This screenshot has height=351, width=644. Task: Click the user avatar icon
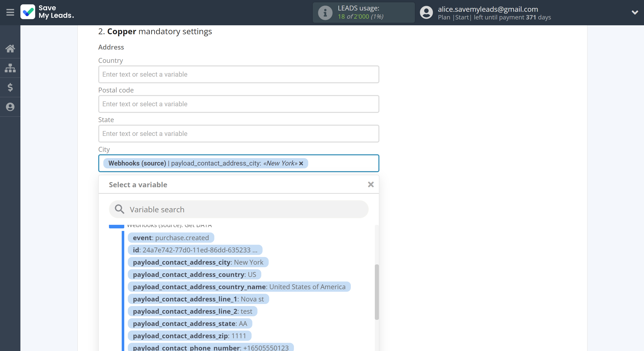click(x=426, y=13)
